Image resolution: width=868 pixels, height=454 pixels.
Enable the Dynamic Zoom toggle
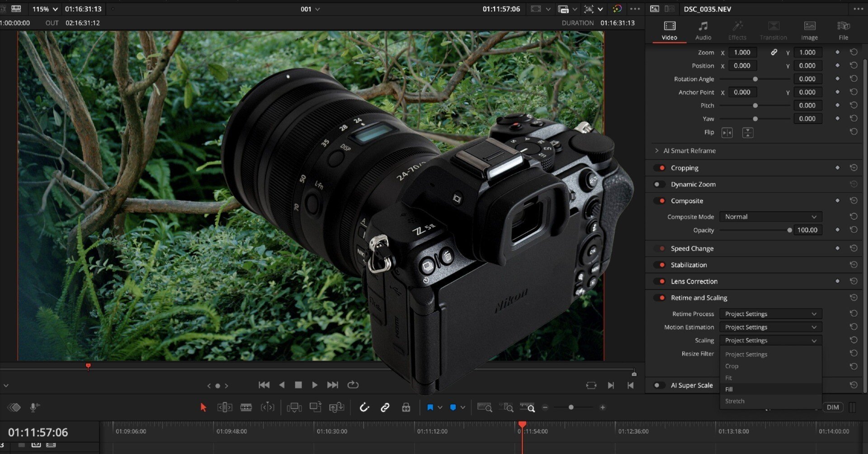(x=660, y=184)
